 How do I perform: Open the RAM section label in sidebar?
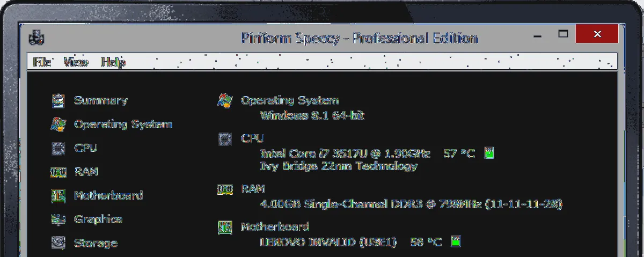(x=86, y=172)
